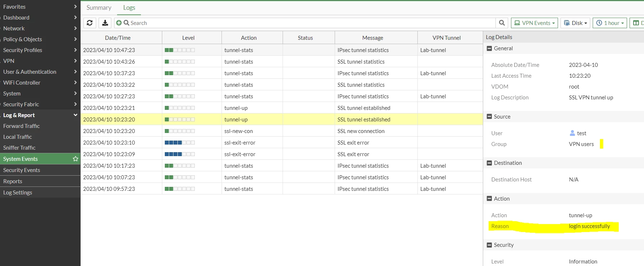Switch to the Summary tab
The height and width of the screenshot is (266, 644).
(x=99, y=8)
